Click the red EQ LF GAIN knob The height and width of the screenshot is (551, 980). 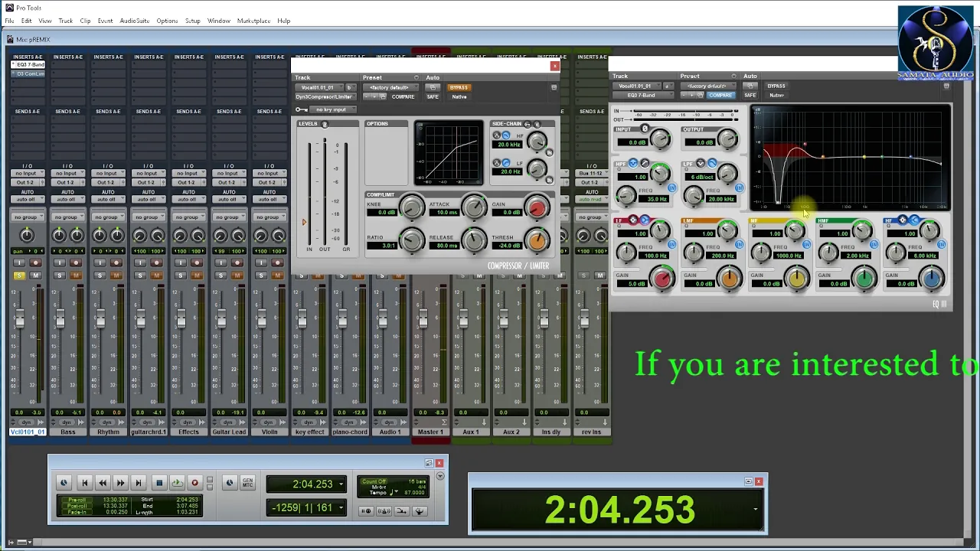(662, 279)
